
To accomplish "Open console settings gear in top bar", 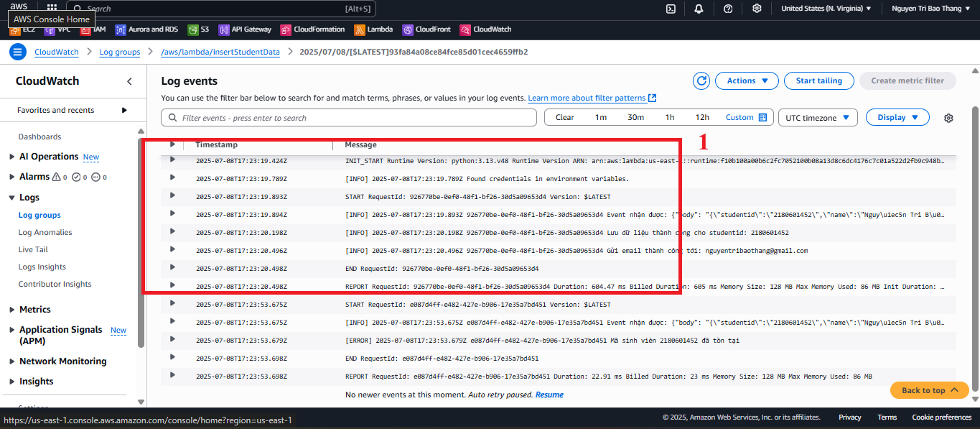I will tap(757, 9).
